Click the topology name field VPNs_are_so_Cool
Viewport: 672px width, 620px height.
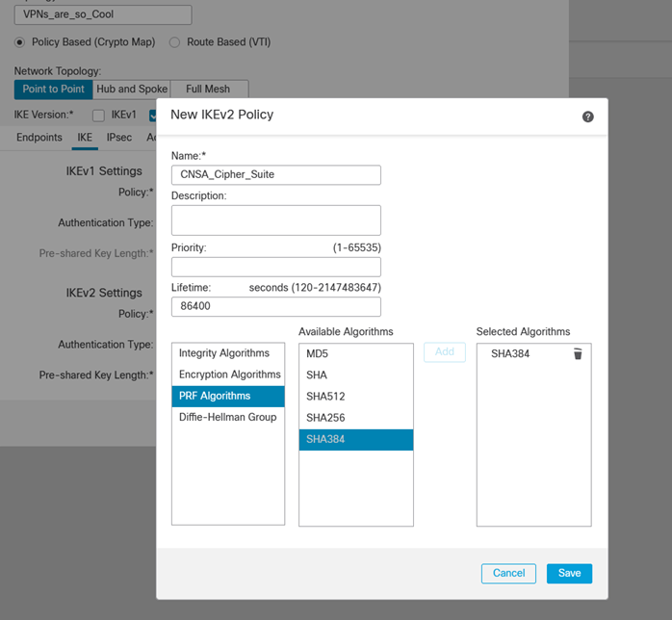point(103,14)
